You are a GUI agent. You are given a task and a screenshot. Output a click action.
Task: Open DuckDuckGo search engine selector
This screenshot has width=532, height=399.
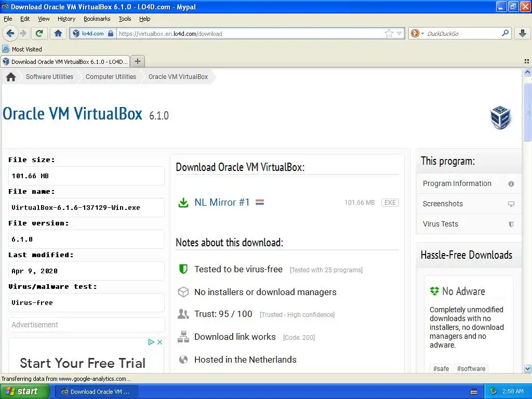(x=417, y=33)
